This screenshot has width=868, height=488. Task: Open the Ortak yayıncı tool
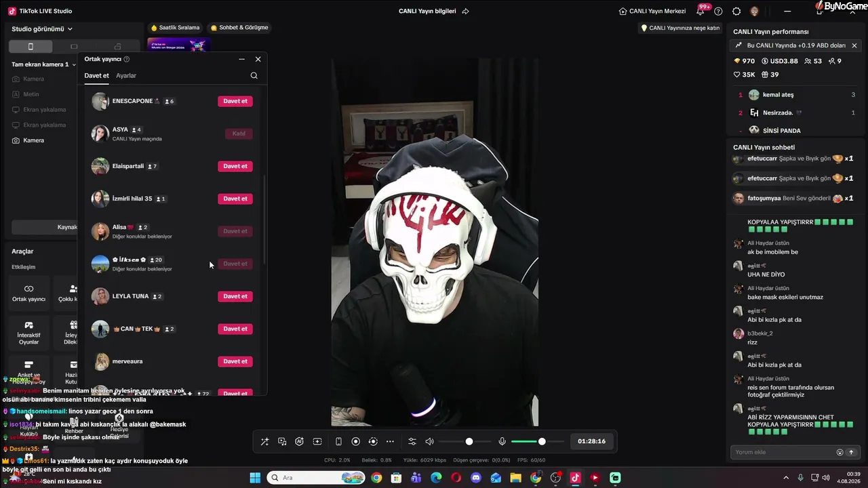[28, 293]
